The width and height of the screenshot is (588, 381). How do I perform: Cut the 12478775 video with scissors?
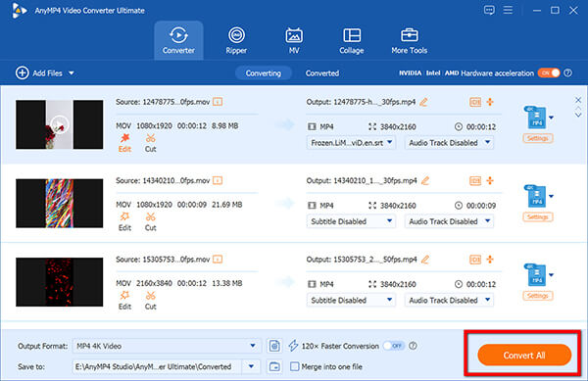pyautogui.click(x=150, y=143)
